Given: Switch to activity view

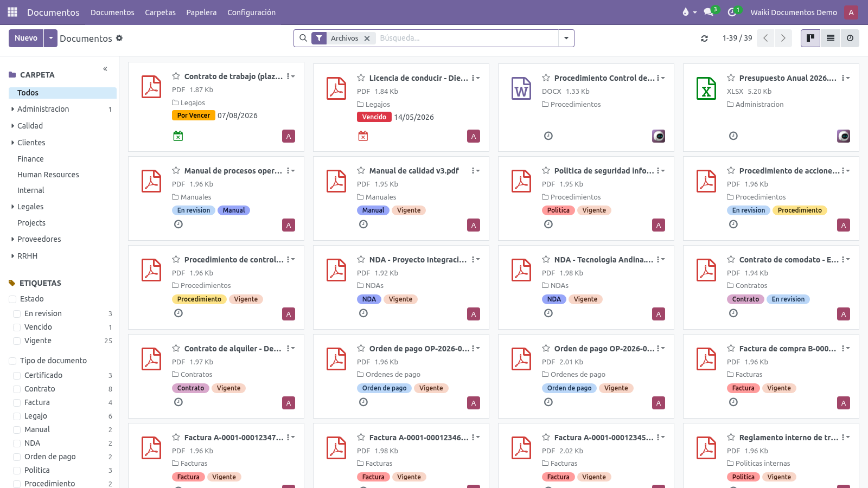Looking at the screenshot, I should pyautogui.click(x=850, y=38).
